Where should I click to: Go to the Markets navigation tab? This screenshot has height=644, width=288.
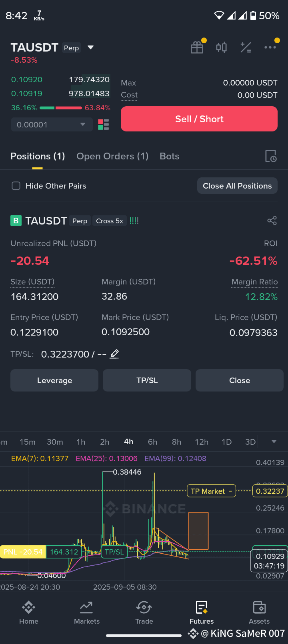[x=87, y=613]
